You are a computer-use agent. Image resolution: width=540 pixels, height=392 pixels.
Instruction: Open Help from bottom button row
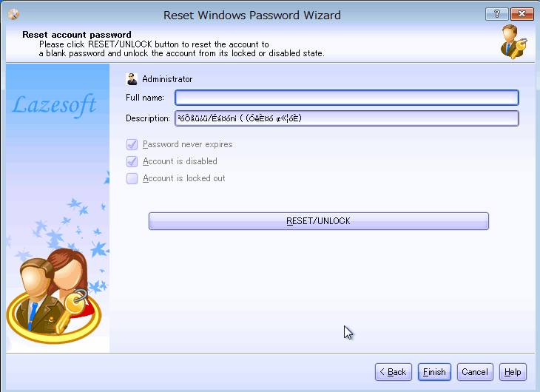pyautogui.click(x=513, y=372)
